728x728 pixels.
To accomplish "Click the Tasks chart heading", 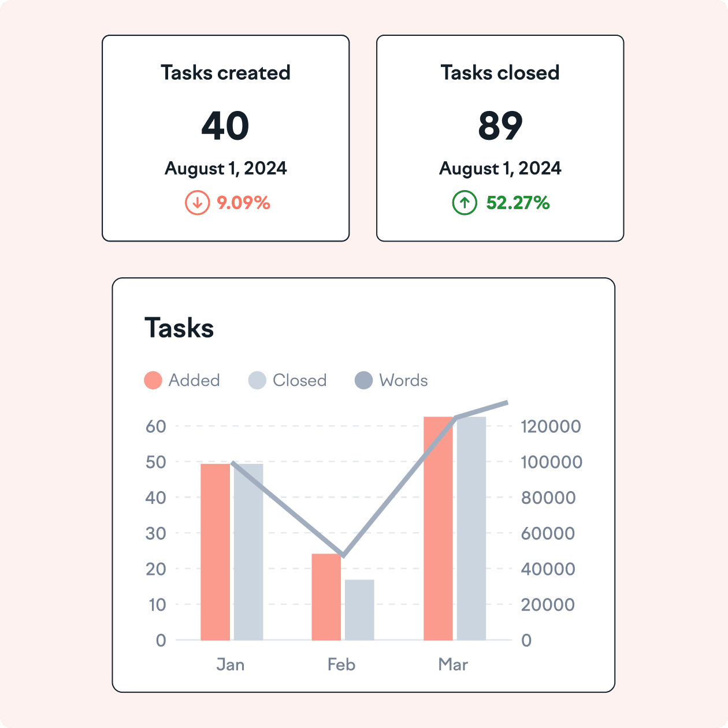I will point(179,328).
